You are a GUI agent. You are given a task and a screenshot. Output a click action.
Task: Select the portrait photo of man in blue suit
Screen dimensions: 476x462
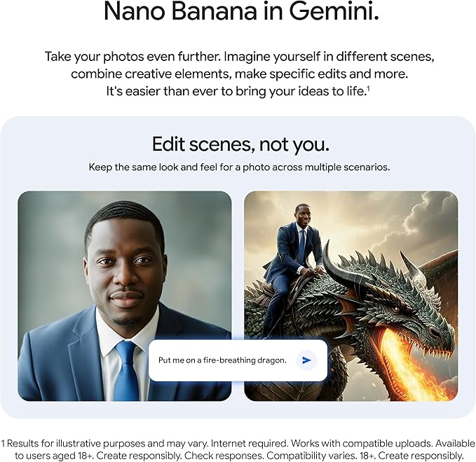click(125, 296)
